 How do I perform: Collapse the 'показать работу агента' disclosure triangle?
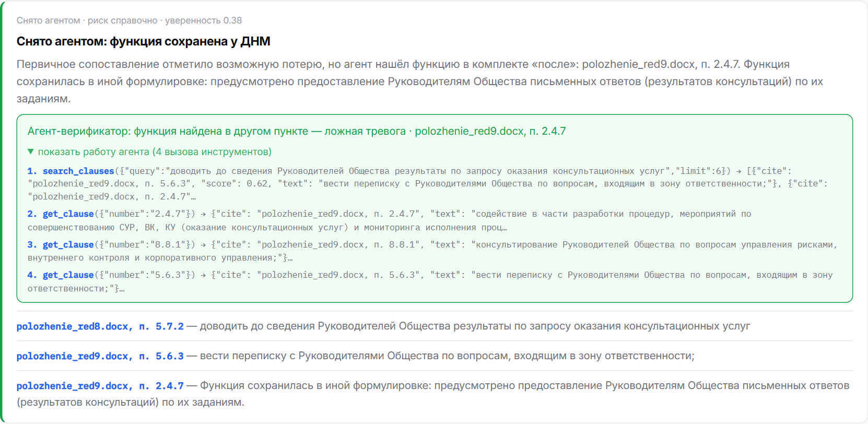[31, 152]
